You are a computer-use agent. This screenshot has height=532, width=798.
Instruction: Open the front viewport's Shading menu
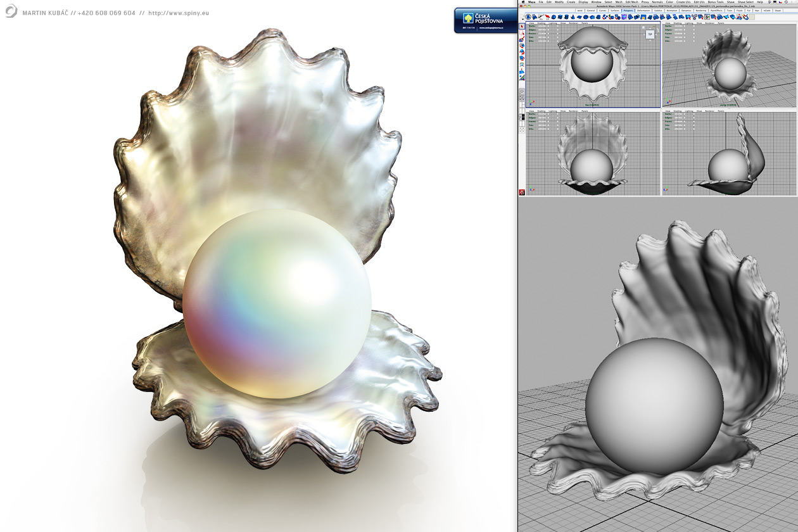(x=541, y=111)
